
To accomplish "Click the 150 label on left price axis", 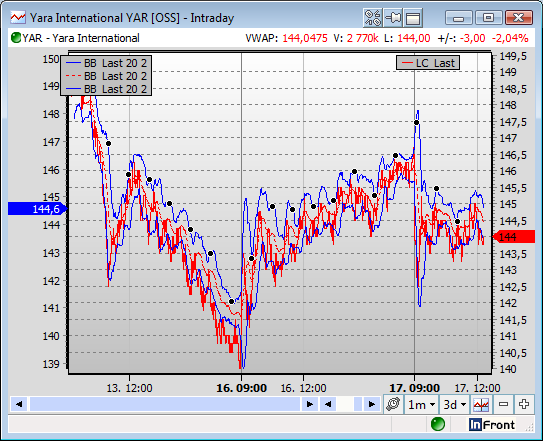I will click(x=51, y=59).
